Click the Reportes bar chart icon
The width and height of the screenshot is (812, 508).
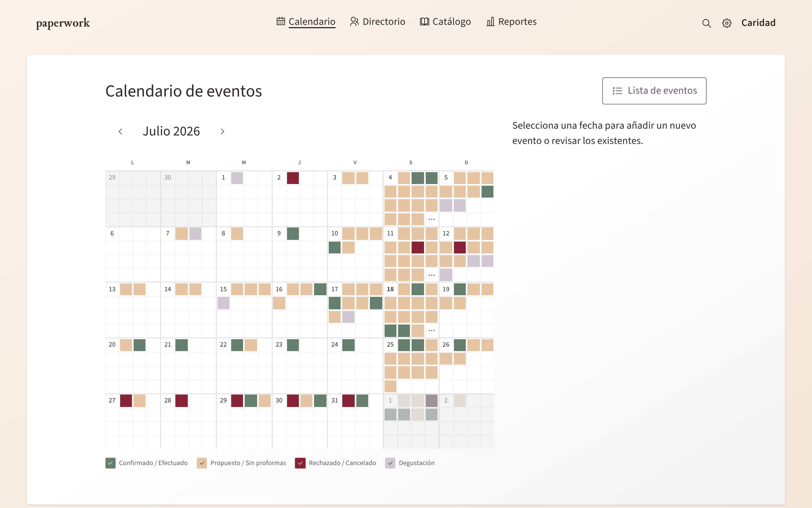pos(491,21)
